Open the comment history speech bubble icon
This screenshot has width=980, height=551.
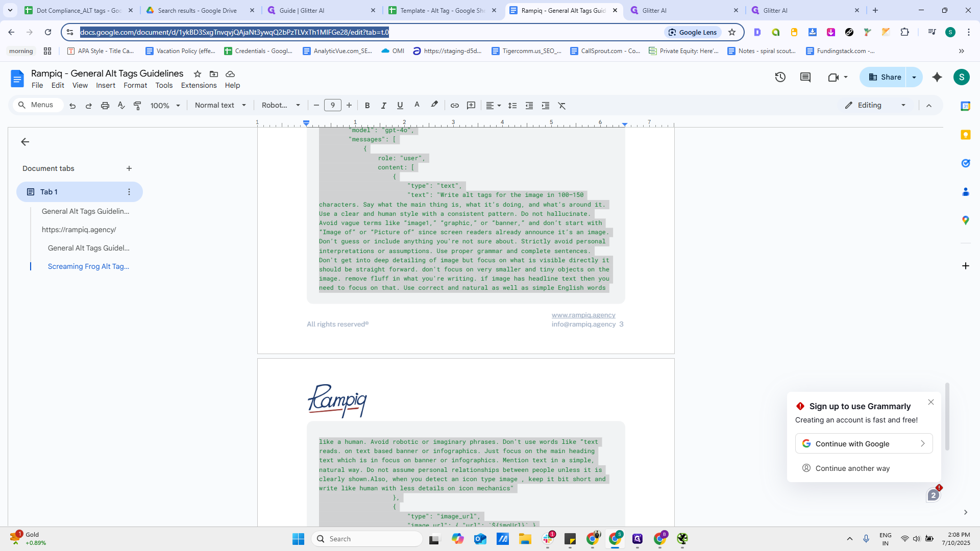[x=805, y=77]
